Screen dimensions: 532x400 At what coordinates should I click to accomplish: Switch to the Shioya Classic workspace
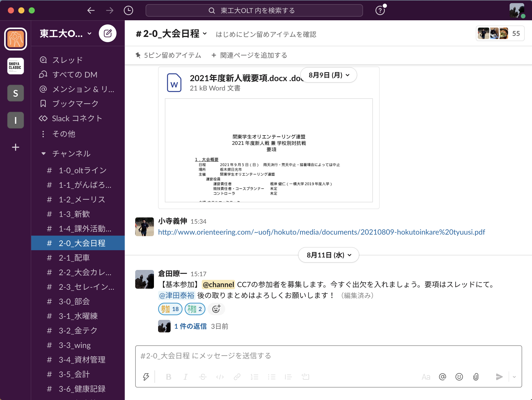[x=16, y=66]
